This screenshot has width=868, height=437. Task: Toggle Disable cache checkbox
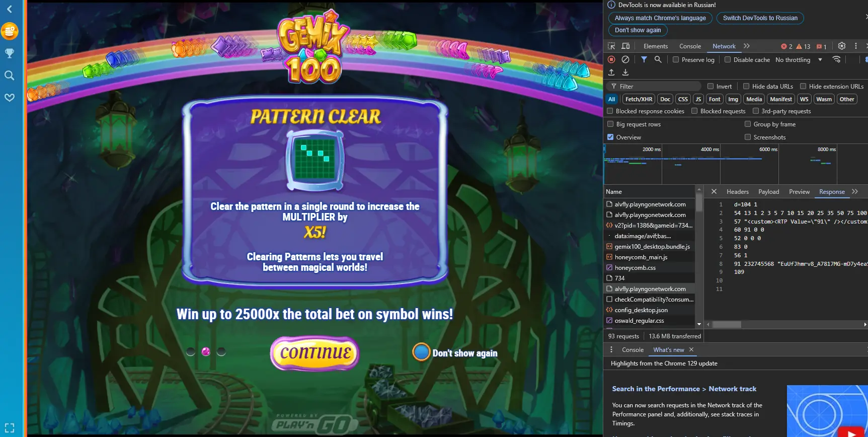[728, 59]
